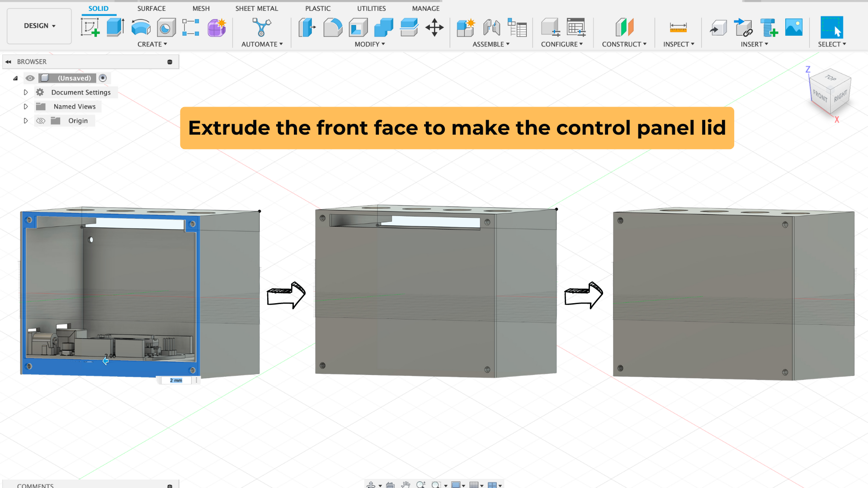The width and height of the screenshot is (868, 488).
Task: Open the MODIFY dropdown menu
Action: tap(369, 44)
